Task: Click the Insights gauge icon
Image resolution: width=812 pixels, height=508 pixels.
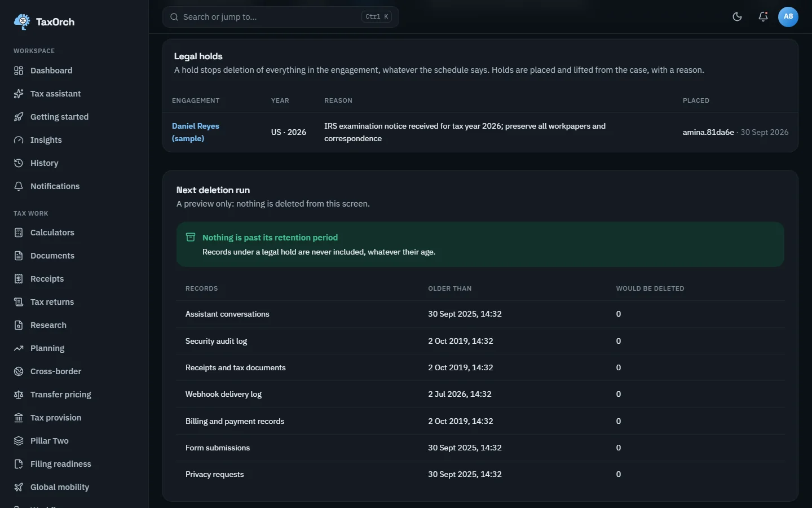Action: coord(19,140)
